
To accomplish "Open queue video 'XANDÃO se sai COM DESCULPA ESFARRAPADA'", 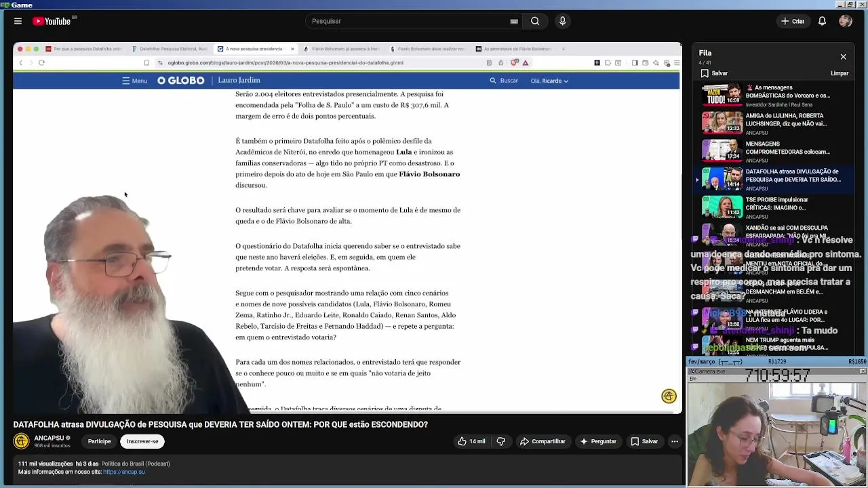I will tap(773, 235).
